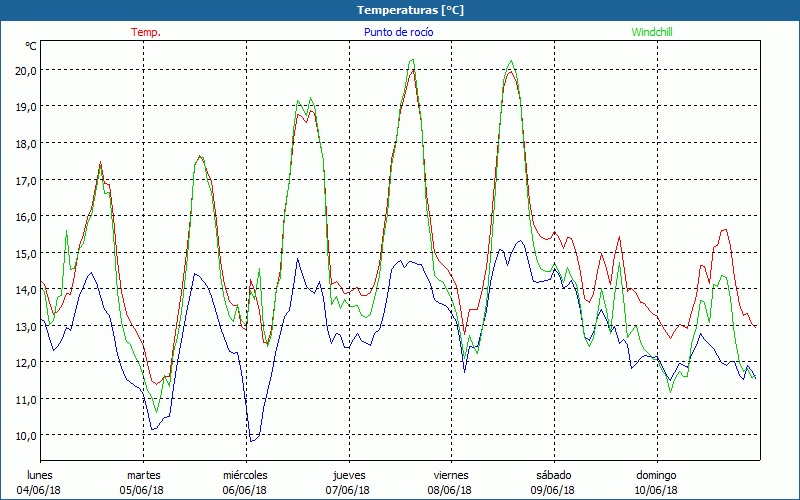Click the "lunes" day label

point(40,475)
